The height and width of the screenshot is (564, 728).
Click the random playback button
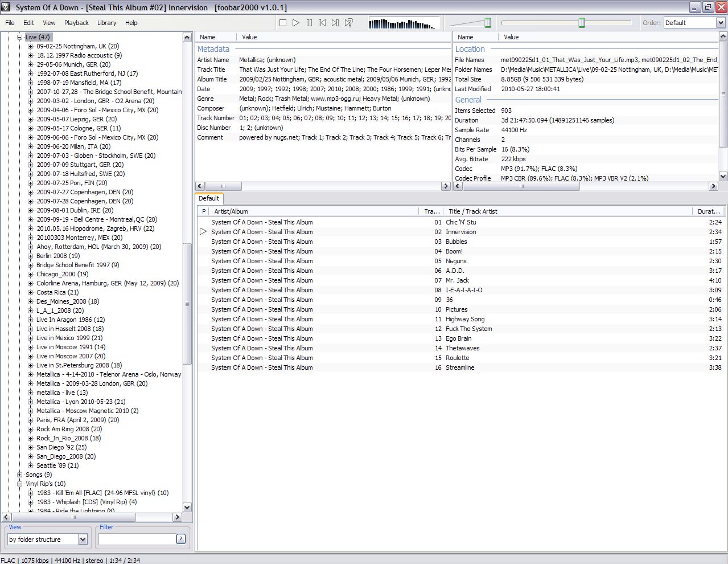pos(349,23)
